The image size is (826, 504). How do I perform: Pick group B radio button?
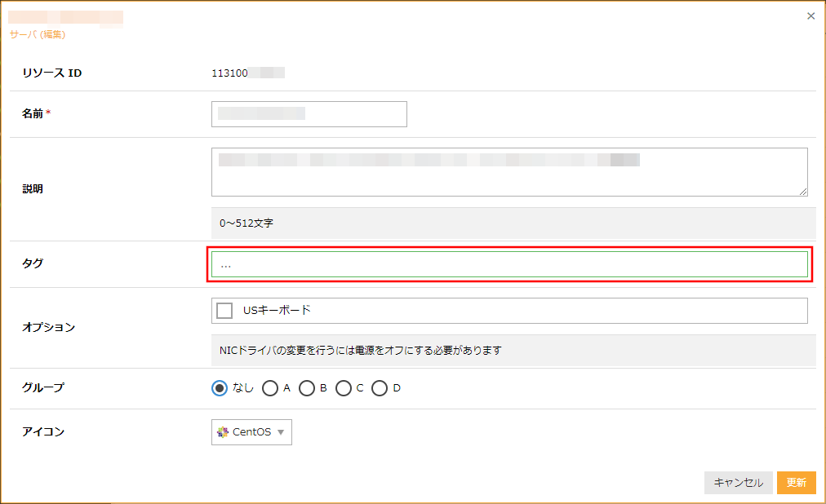coord(307,388)
